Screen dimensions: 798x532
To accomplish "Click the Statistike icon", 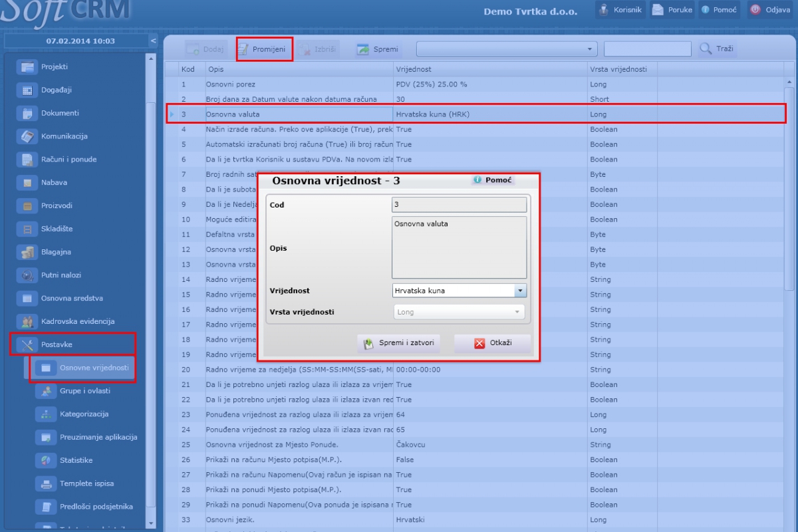I will click(x=46, y=460).
